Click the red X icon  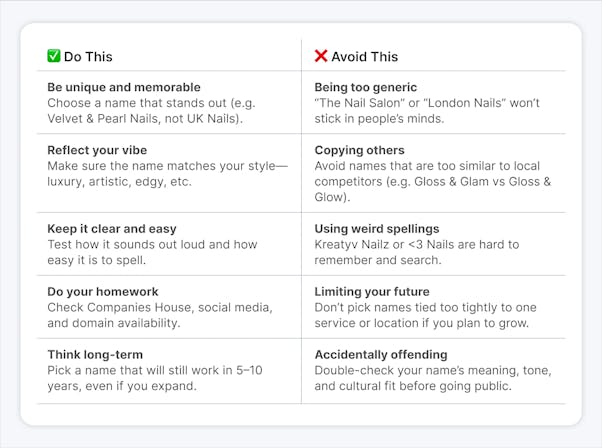point(321,56)
